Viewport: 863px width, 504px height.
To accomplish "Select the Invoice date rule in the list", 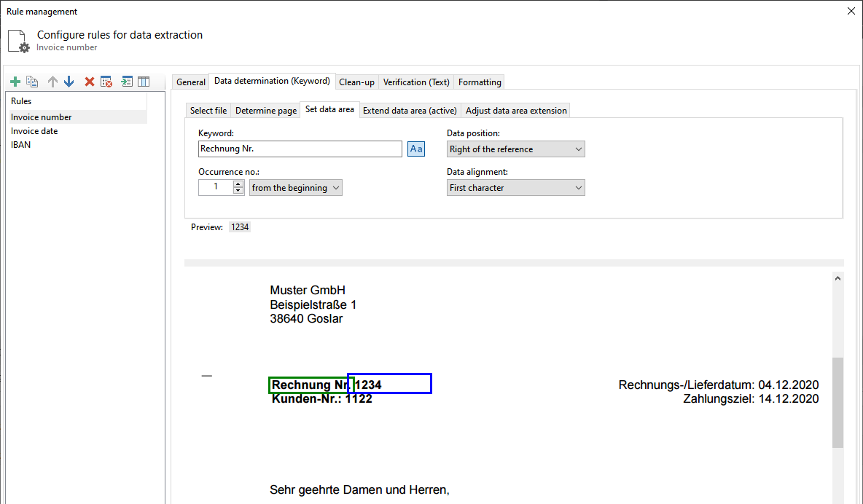I will (x=34, y=130).
